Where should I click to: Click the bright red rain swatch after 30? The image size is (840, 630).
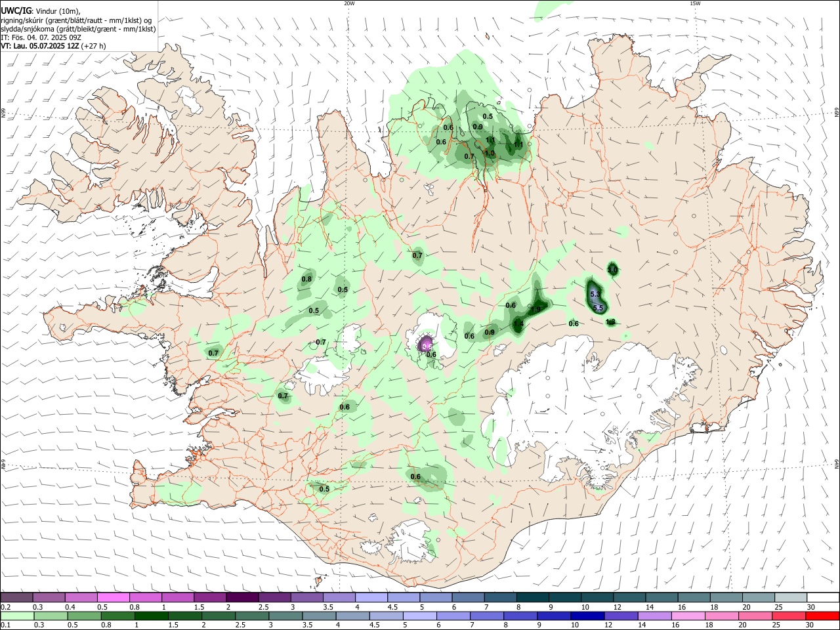(823, 616)
